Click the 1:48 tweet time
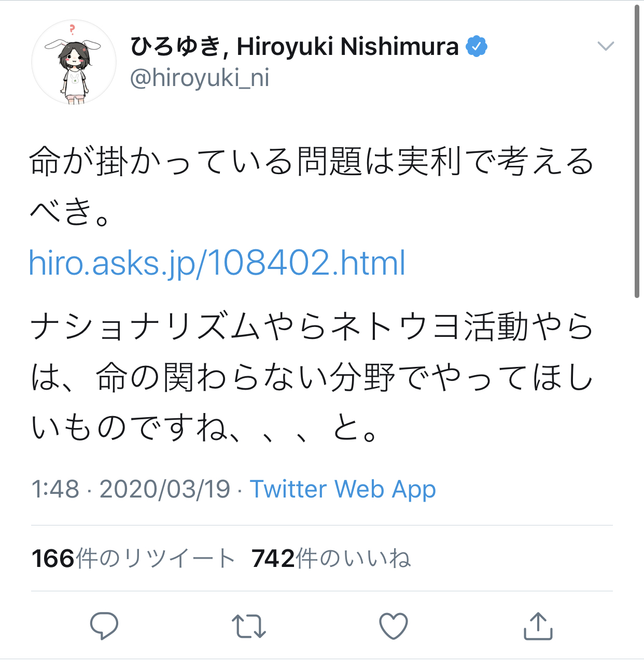This screenshot has width=644, height=668. pos(55,489)
